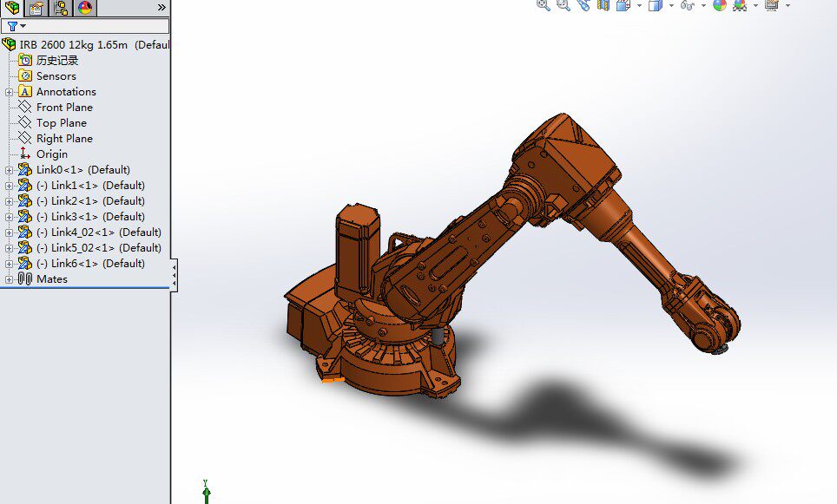This screenshot has height=504, width=837.
Task: Select the Display Style cube icon
Action: [x=653, y=7]
